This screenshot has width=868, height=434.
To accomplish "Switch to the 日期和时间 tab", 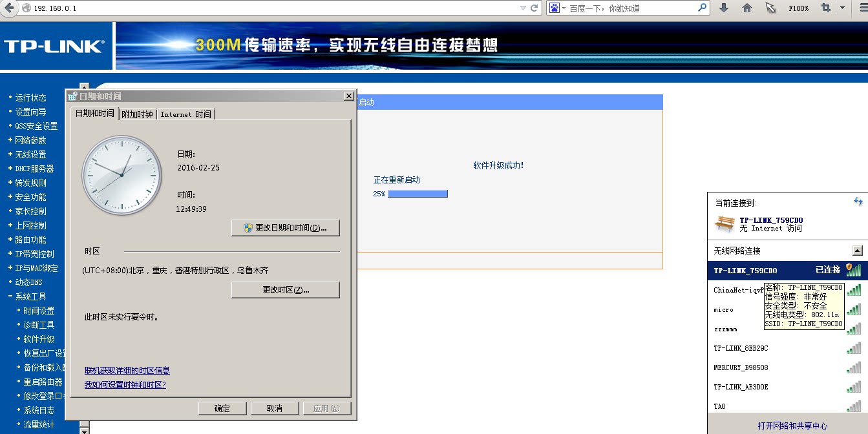I will (94, 113).
